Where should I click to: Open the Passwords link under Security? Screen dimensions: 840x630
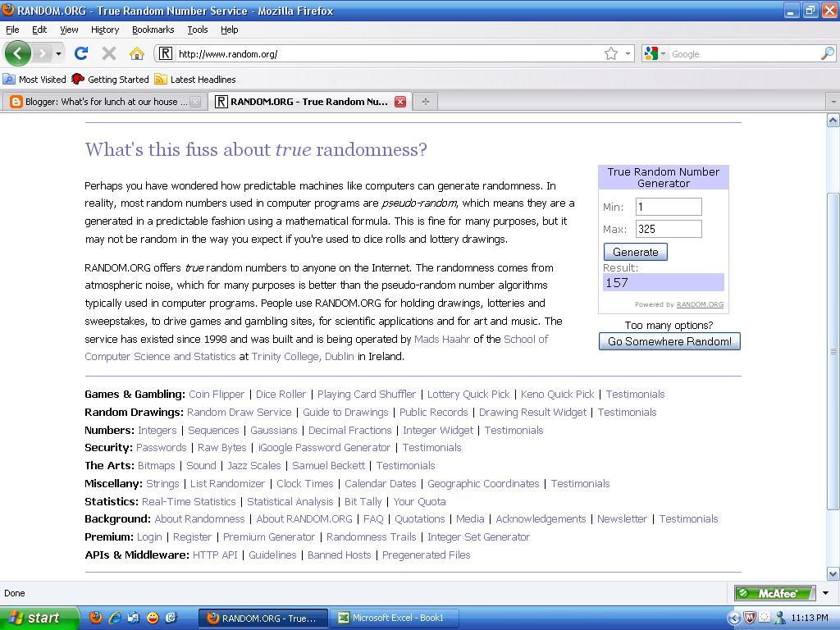pos(162,447)
